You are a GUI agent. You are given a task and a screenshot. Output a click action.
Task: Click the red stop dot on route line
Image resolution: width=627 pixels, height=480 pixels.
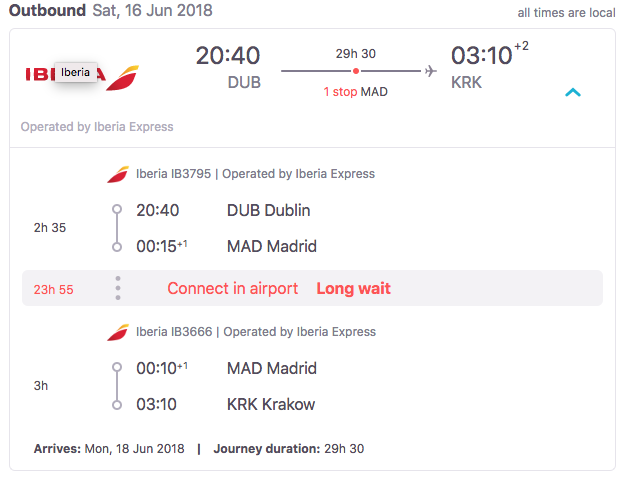pyautogui.click(x=355, y=71)
